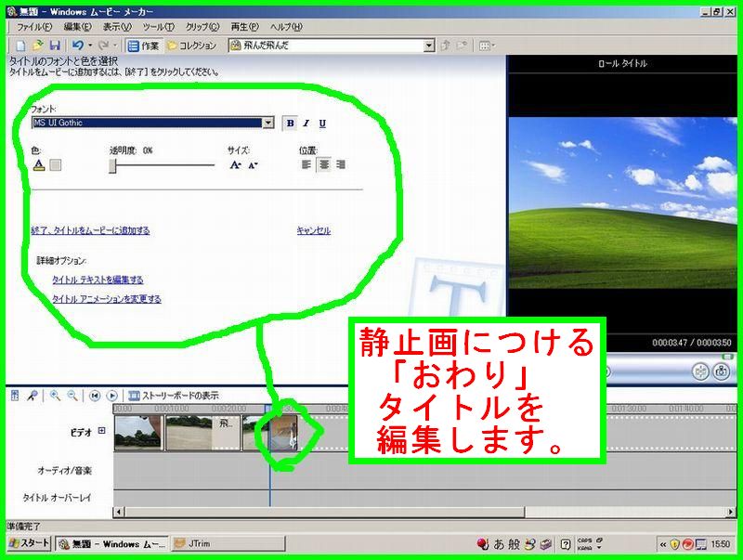Viewport: 743px width, 560px height.
Task: Select the 飛.. title clip on timeline
Action: (226, 433)
